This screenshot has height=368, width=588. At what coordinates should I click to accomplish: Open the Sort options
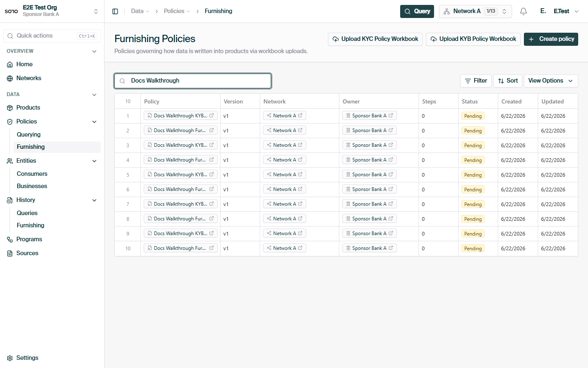(508, 81)
